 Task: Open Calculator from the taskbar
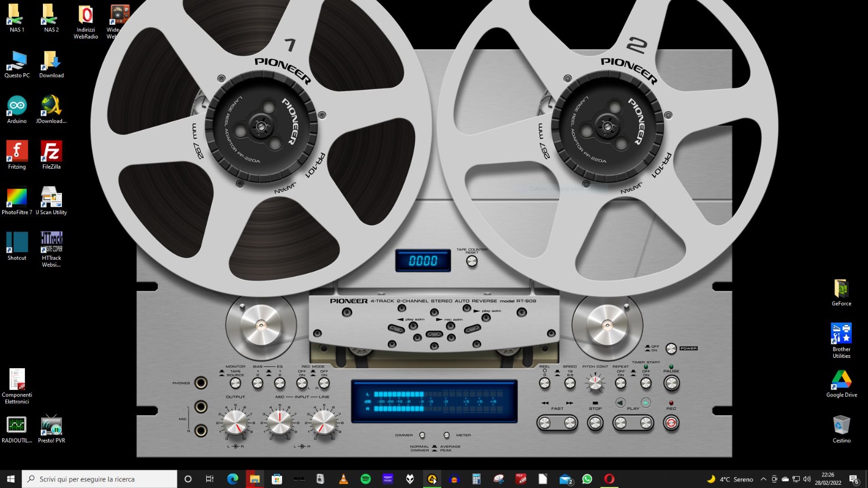tap(476, 479)
